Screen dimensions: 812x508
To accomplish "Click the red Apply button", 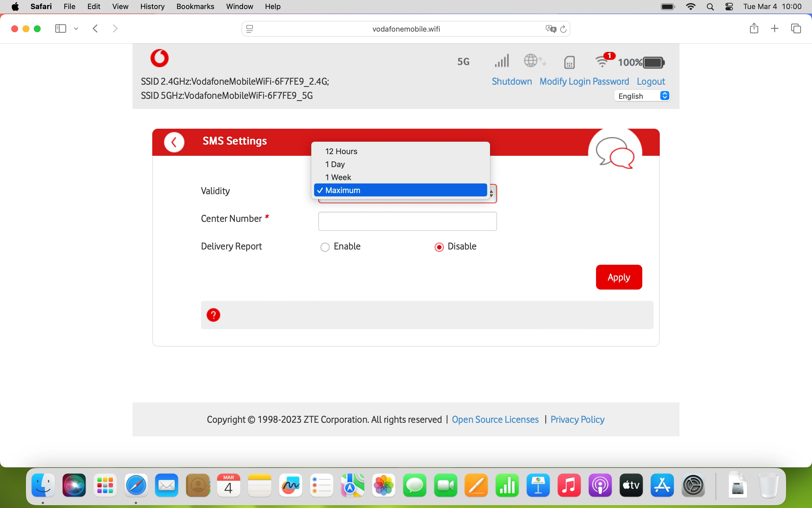I will 619,277.
